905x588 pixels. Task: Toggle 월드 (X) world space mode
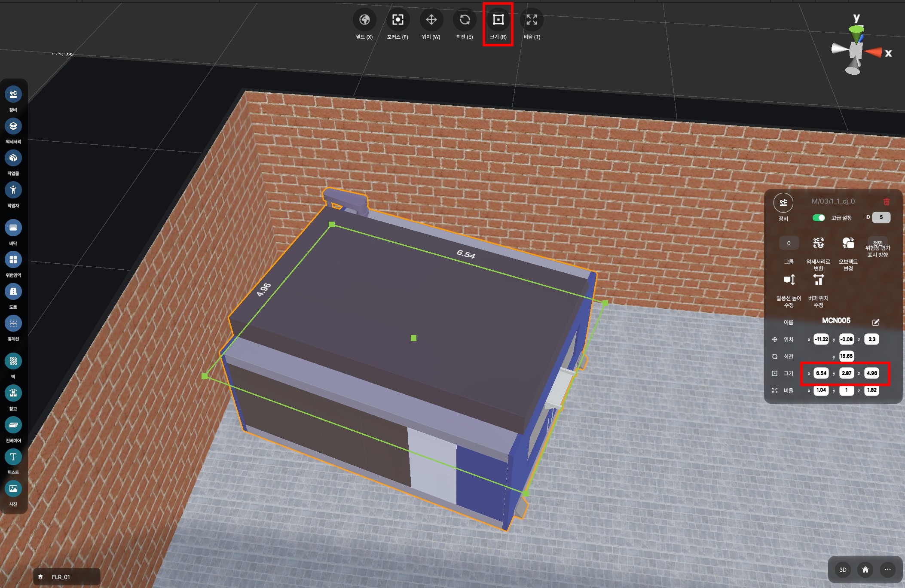(364, 20)
